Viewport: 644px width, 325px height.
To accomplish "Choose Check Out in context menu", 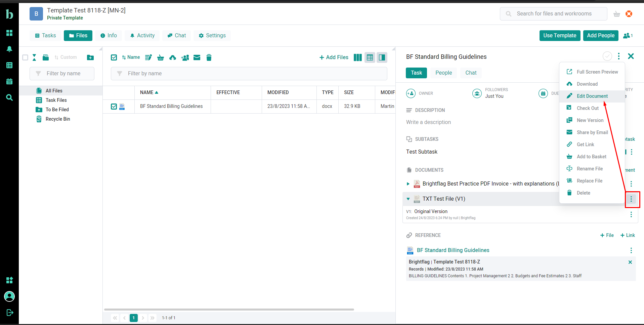I will pyautogui.click(x=592, y=108).
